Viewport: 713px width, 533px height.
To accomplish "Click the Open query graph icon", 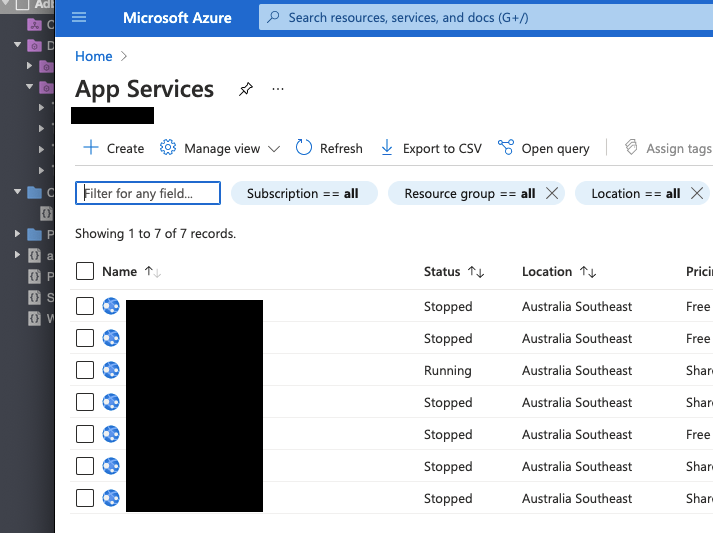I will pyautogui.click(x=506, y=147).
